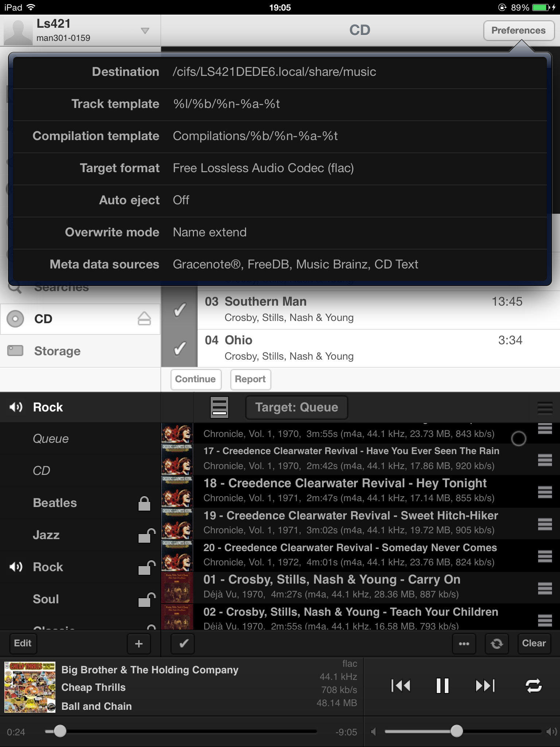The width and height of the screenshot is (560, 747).
Task: Click the checkmark select button in toolbar
Action: [x=183, y=644]
